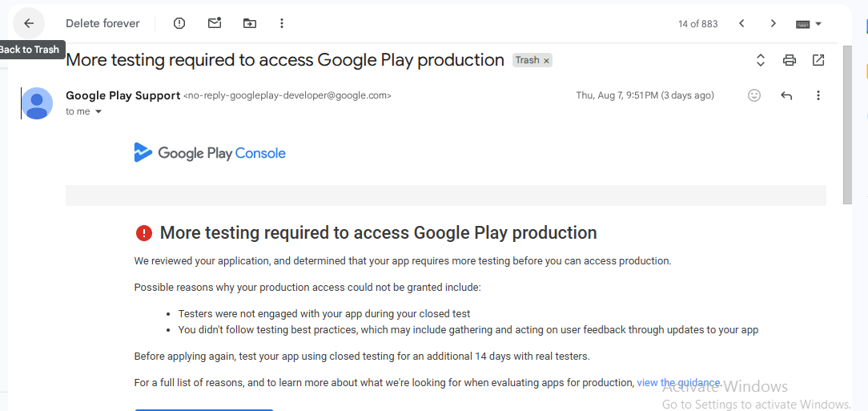Open the Move to folder icon
The image size is (868, 411).
tap(250, 23)
